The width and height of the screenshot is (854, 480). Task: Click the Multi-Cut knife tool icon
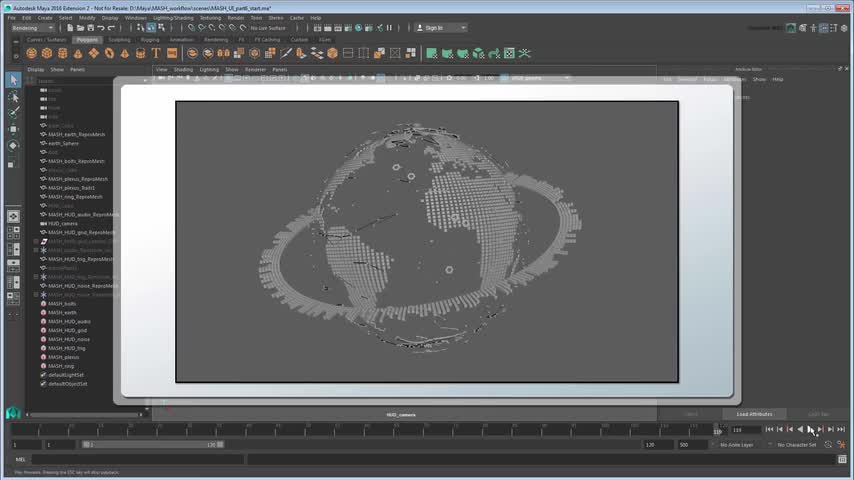tap(286, 53)
